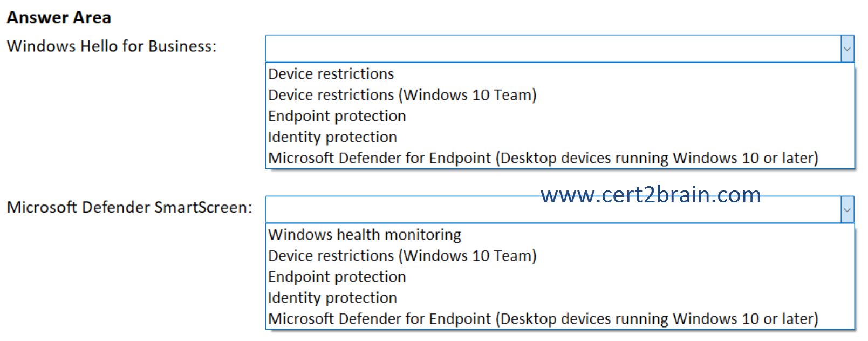Pick Identity protection in the first list

click(x=332, y=137)
